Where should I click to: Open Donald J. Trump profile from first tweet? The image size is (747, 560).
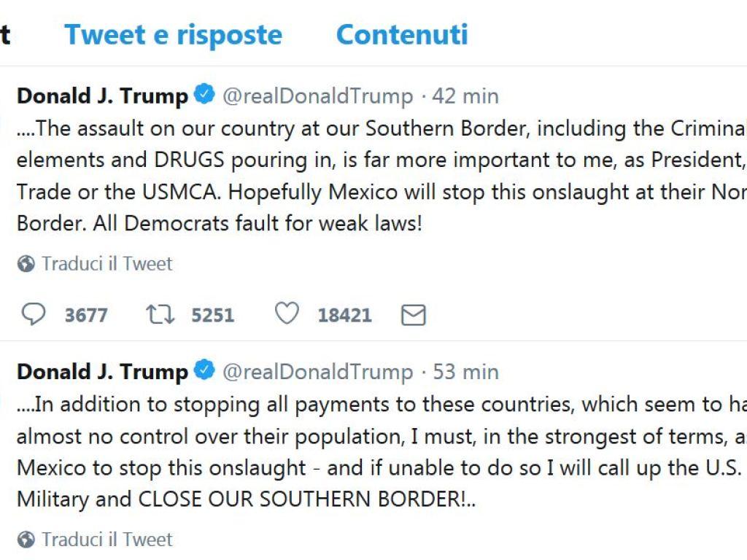102,96
